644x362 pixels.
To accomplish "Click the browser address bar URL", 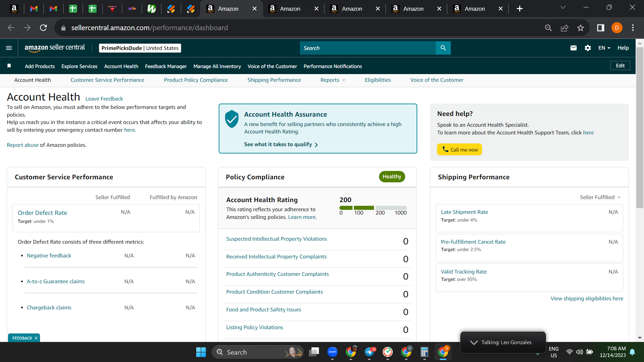I will coord(150,28).
